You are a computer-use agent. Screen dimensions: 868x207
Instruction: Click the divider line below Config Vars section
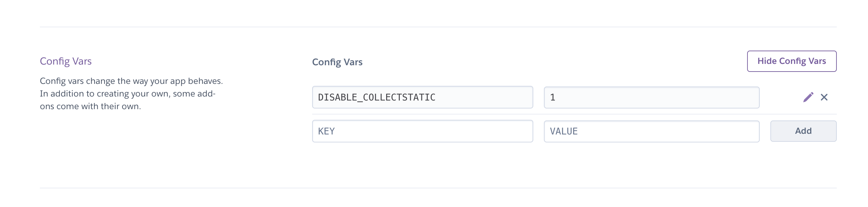(x=438, y=188)
